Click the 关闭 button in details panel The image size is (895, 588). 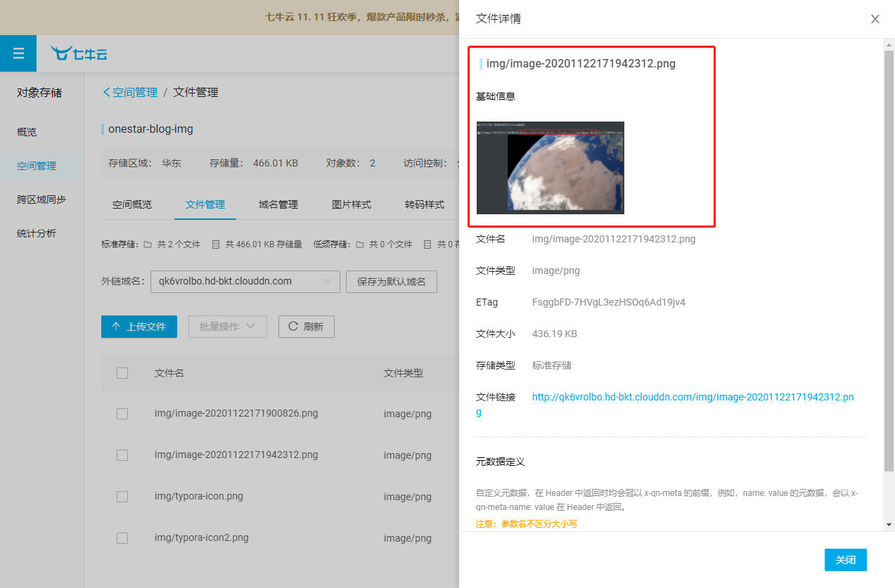pyautogui.click(x=845, y=560)
